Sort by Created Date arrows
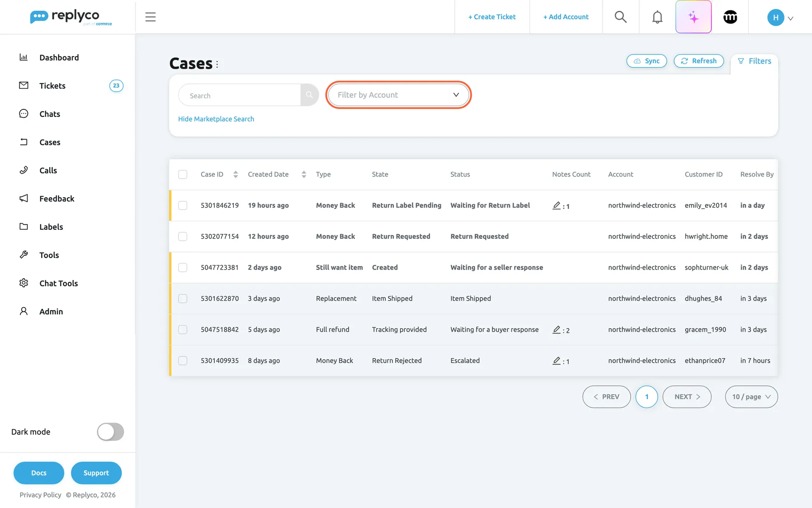 click(304, 174)
